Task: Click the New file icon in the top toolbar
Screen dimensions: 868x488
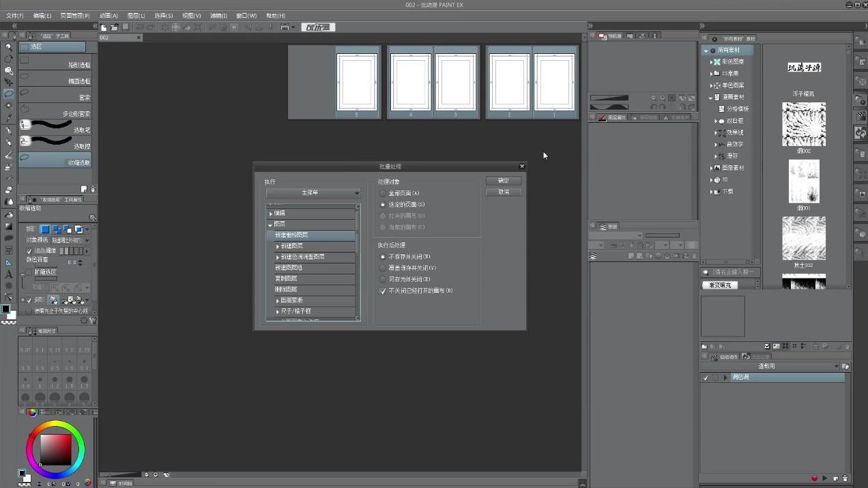Action: click(104, 27)
